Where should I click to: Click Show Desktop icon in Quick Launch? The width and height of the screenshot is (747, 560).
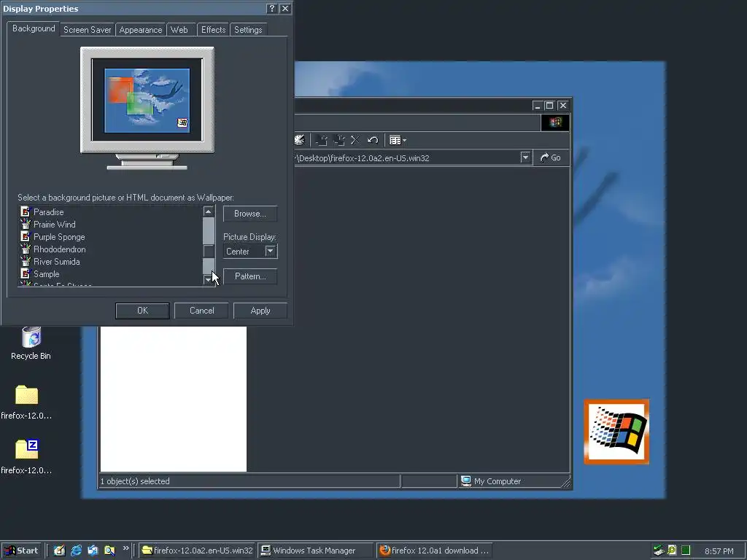[59, 551]
